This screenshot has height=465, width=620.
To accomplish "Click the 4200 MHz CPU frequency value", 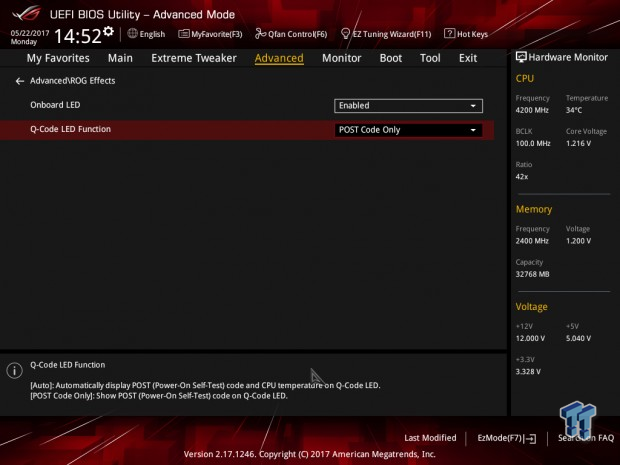I will pyautogui.click(x=532, y=110).
